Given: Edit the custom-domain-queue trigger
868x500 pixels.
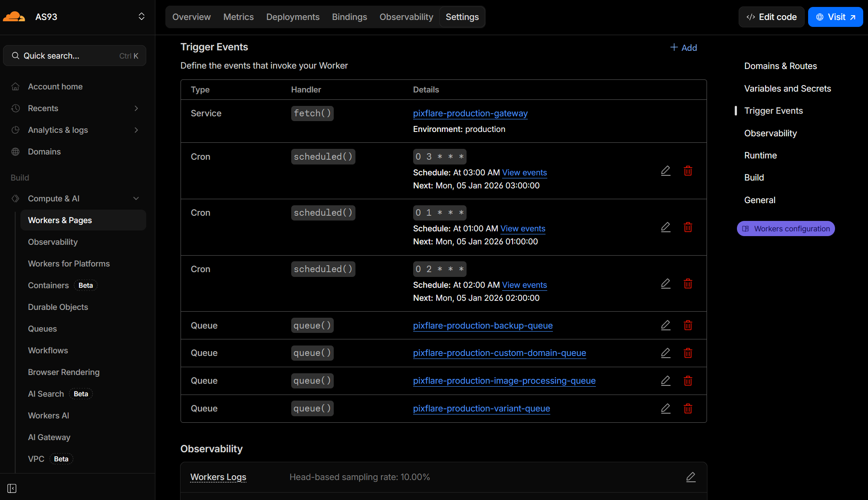Looking at the screenshot, I should [665, 353].
